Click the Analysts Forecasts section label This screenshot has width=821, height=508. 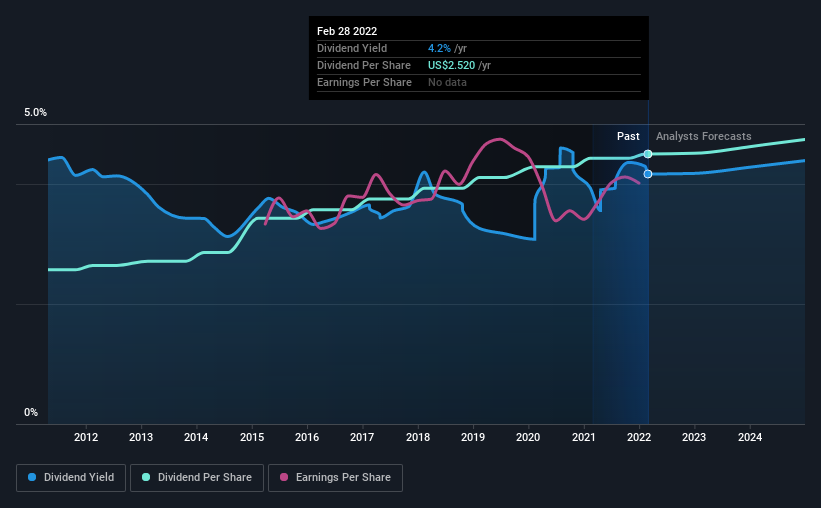704,136
